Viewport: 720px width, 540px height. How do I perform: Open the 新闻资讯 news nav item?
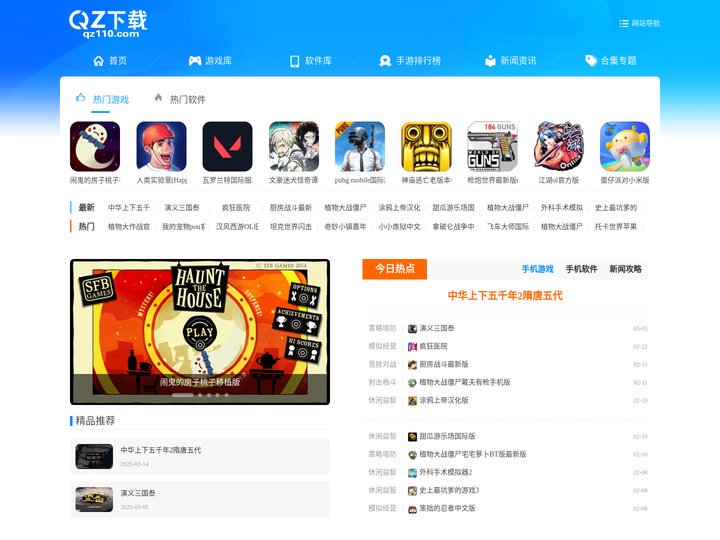[511, 61]
